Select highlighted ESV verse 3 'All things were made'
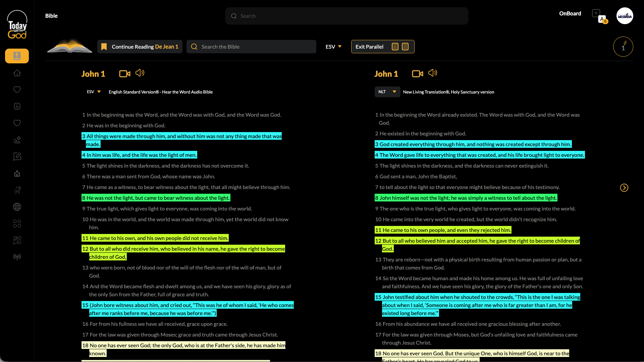Screen dimensions: 644x362 coord(182,140)
